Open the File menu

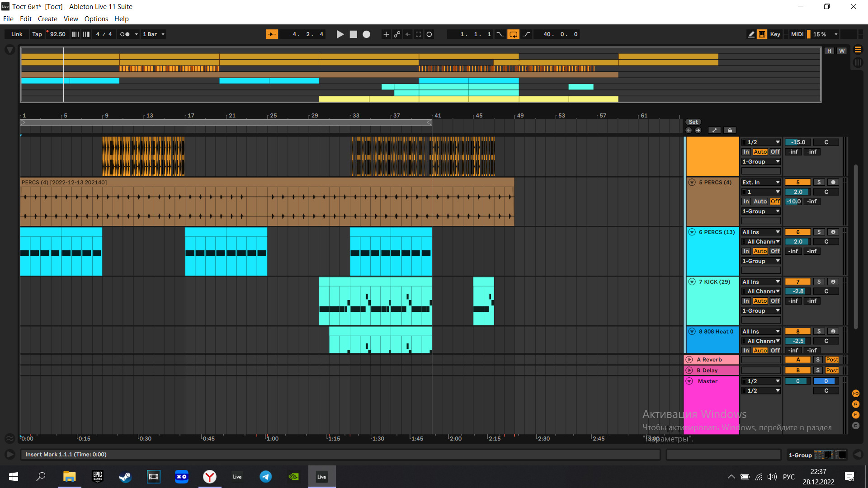point(8,19)
